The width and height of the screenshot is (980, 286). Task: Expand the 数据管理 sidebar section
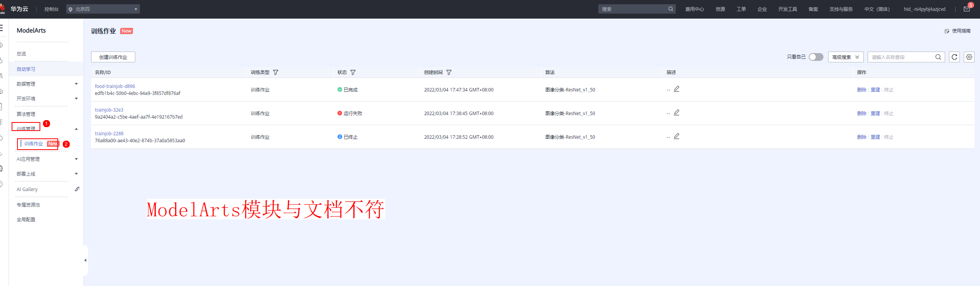tap(76, 84)
